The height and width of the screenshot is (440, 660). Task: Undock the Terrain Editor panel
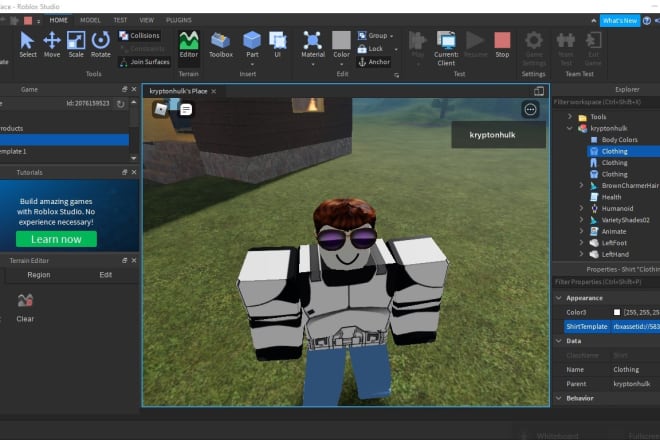125,261
